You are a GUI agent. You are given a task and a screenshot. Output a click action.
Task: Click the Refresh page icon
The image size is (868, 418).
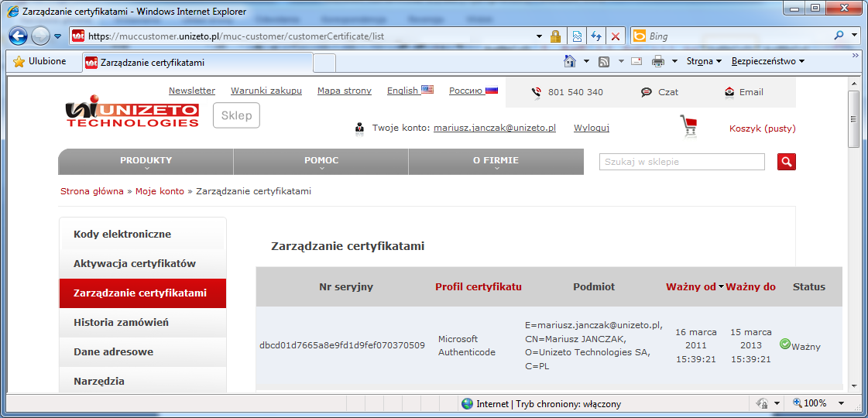coord(596,36)
